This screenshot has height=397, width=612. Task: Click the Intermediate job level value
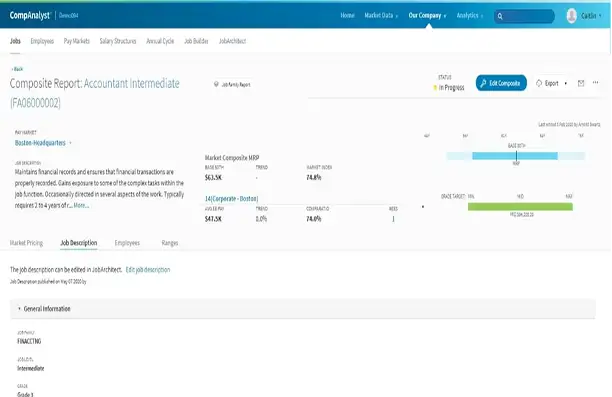[30, 368]
